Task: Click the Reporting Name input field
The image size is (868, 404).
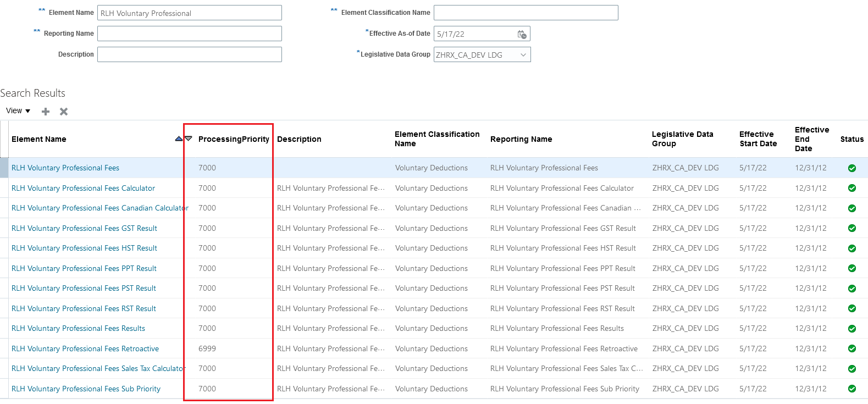Action: (x=190, y=34)
